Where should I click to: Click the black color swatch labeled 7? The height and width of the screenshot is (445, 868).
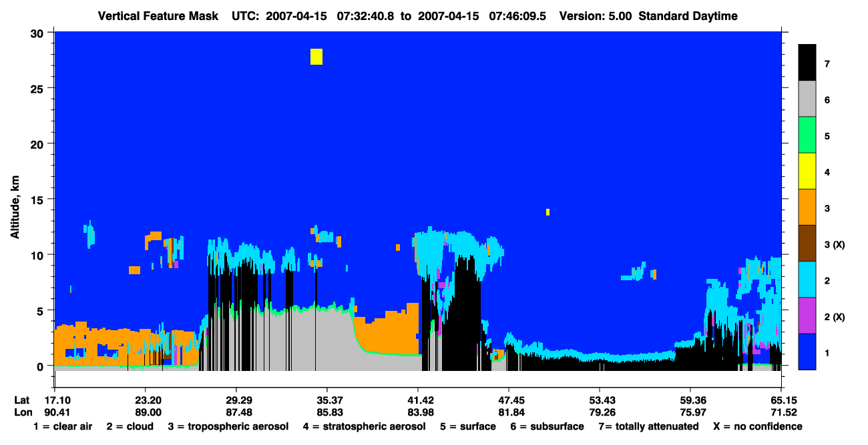point(807,63)
